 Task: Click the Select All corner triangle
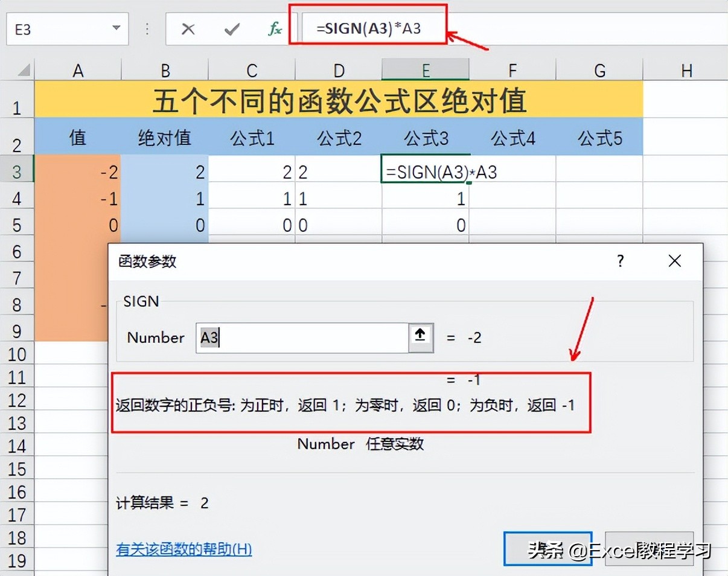click(x=24, y=71)
